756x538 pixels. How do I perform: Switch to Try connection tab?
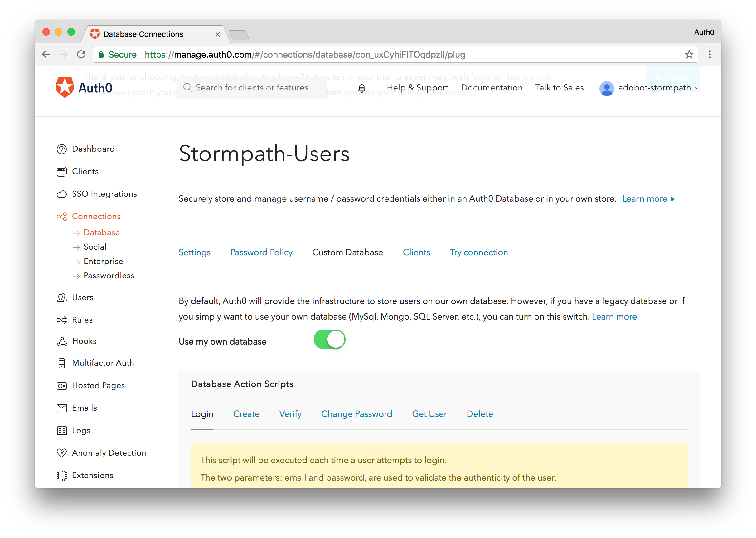coord(478,252)
